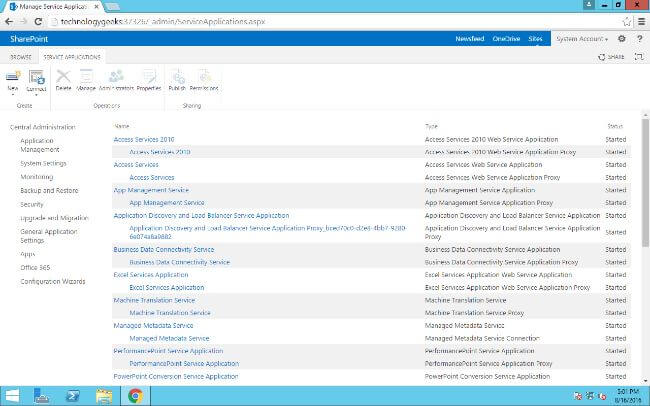Open top-level Business Data Connectivity Service link
This screenshot has width=650, height=406.
pos(164,250)
